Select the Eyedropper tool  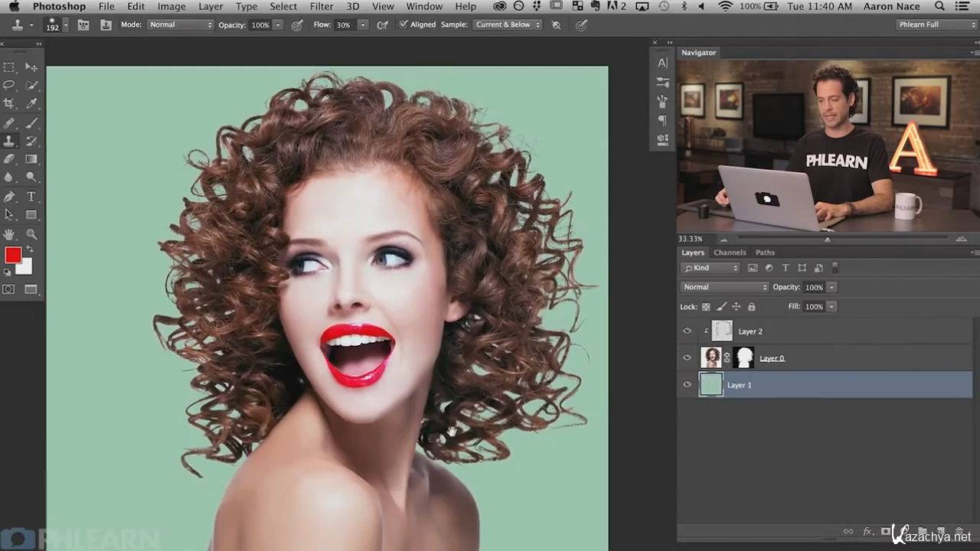click(x=31, y=103)
